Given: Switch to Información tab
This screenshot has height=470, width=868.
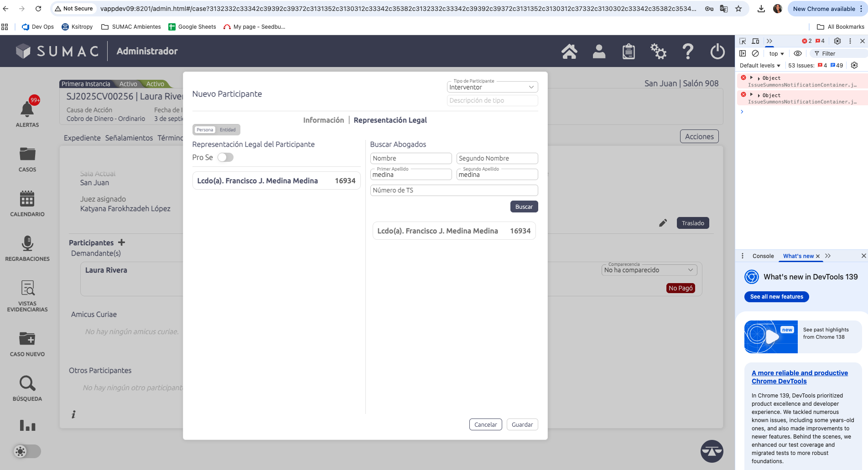Looking at the screenshot, I should point(323,120).
